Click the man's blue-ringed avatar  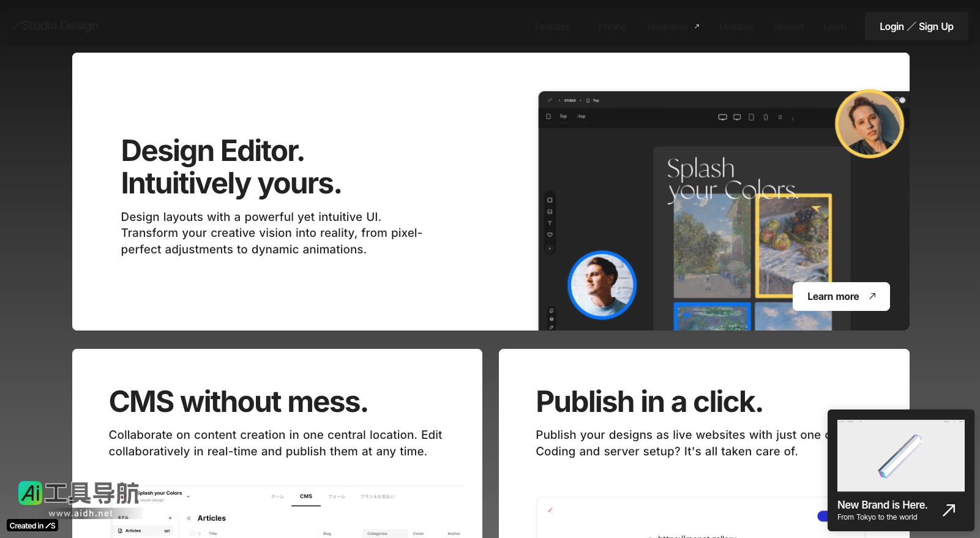[x=602, y=285]
